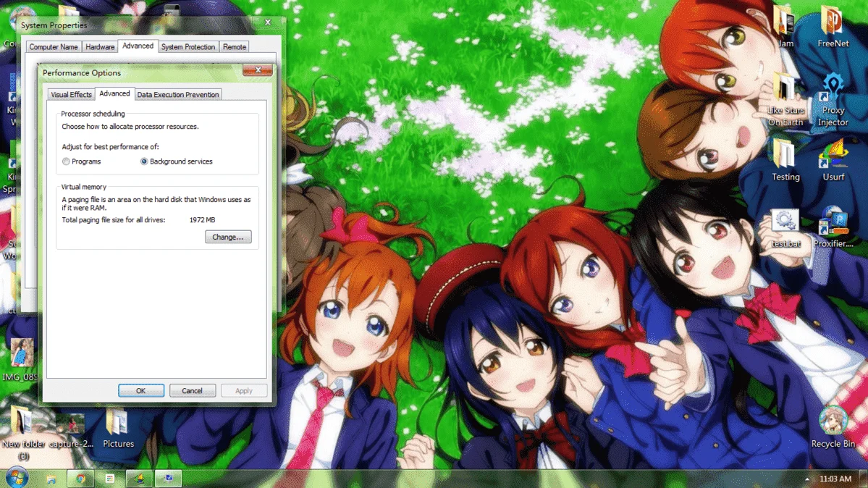
Task: Close the Performance Options dialog
Action: point(258,70)
